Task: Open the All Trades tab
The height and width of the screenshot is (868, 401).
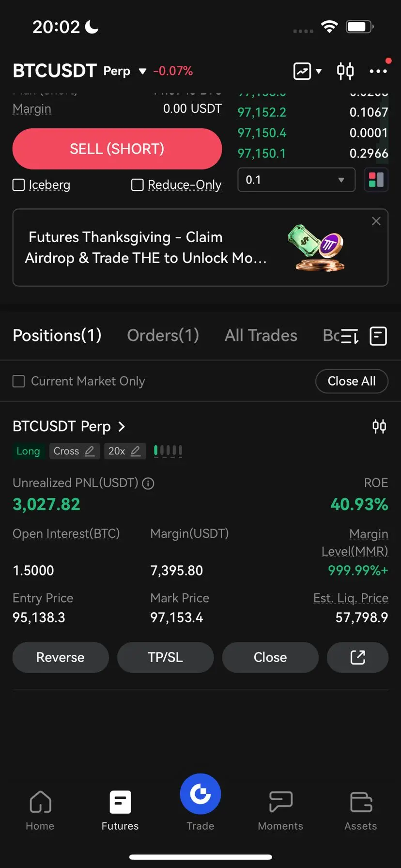Action: pyautogui.click(x=261, y=335)
